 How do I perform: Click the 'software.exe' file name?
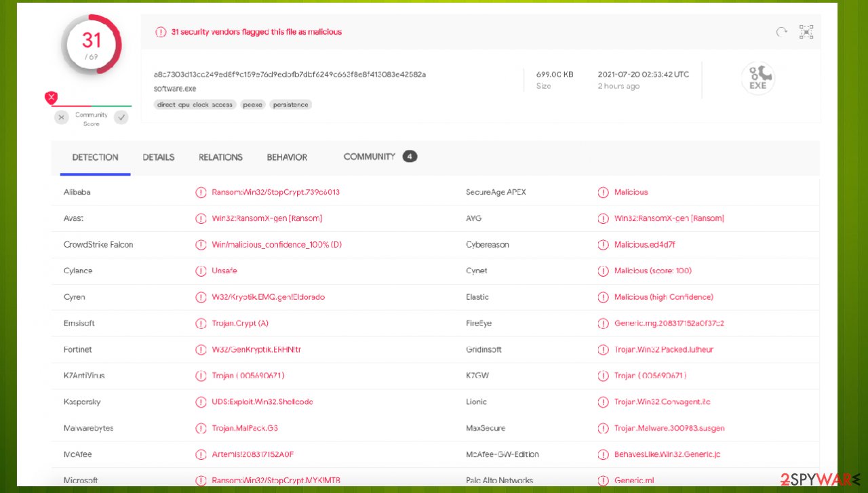point(175,89)
